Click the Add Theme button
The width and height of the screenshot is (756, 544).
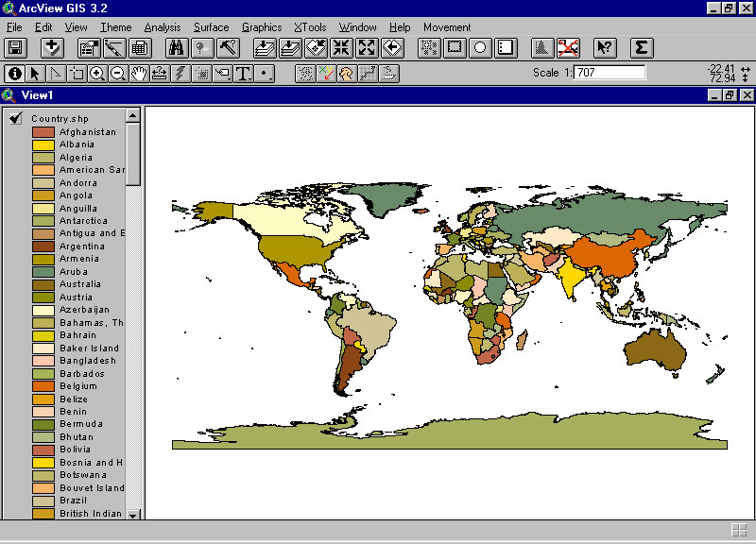(x=52, y=48)
